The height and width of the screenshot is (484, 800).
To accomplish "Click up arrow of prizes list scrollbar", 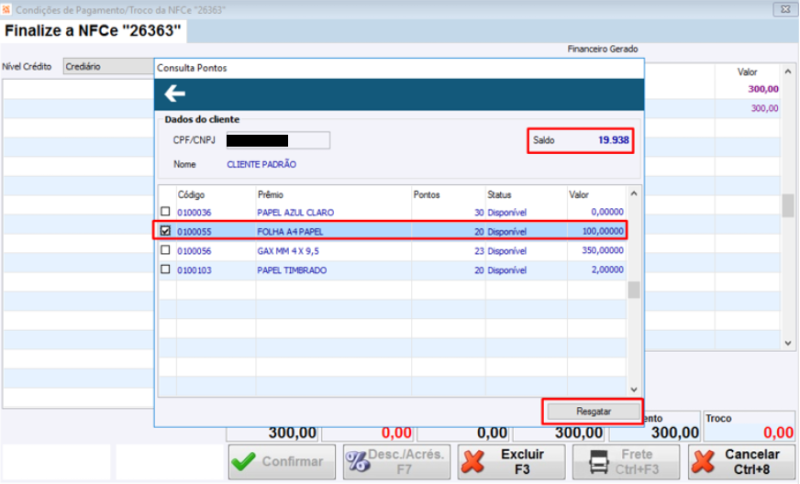I will click(634, 193).
